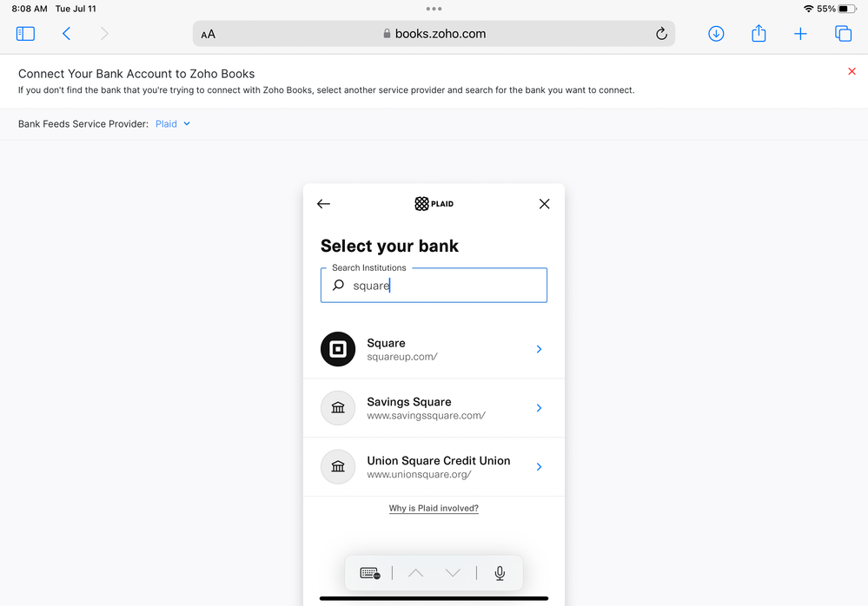Tap the books.zoho.com address bar
This screenshot has width=868, height=606.
click(434, 34)
